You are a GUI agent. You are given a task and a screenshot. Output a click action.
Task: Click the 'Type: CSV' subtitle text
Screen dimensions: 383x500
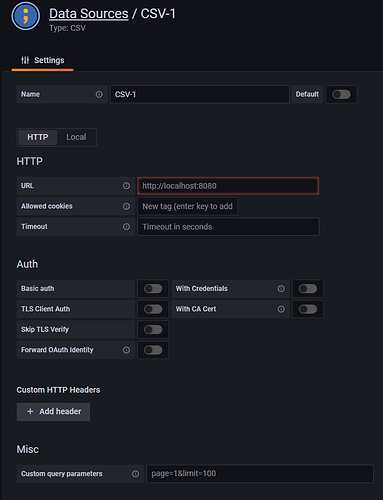pos(67,28)
